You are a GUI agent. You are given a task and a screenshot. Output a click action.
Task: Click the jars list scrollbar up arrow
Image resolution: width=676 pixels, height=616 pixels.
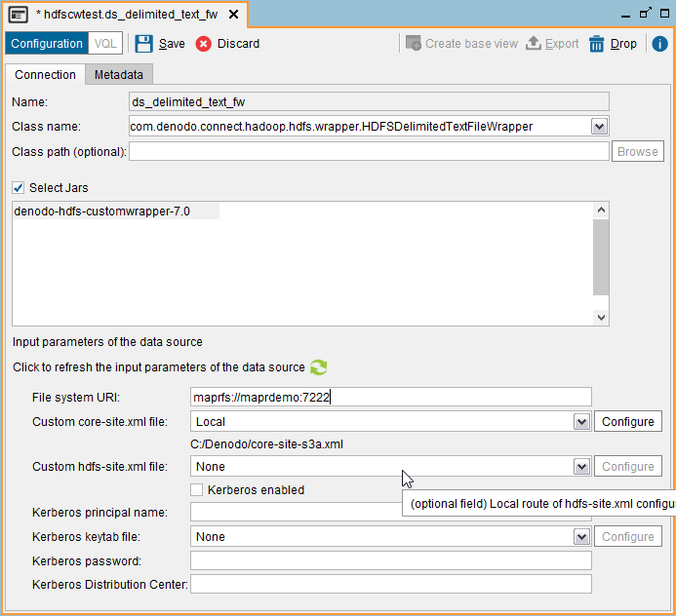click(x=601, y=211)
